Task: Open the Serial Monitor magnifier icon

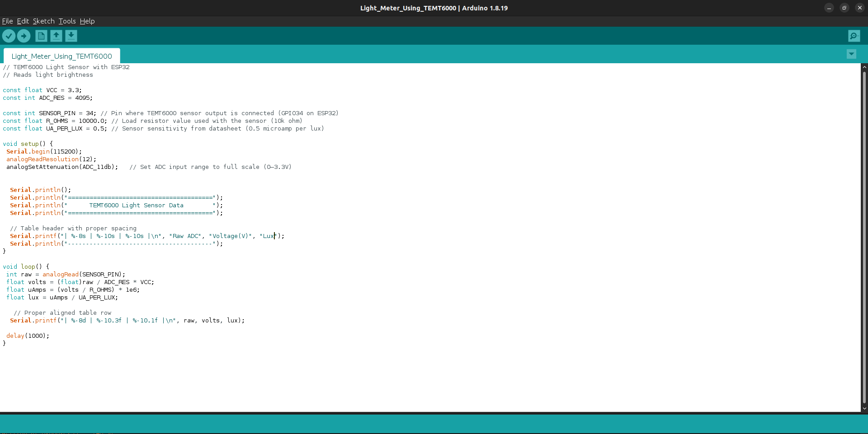Action: click(x=854, y=36)
